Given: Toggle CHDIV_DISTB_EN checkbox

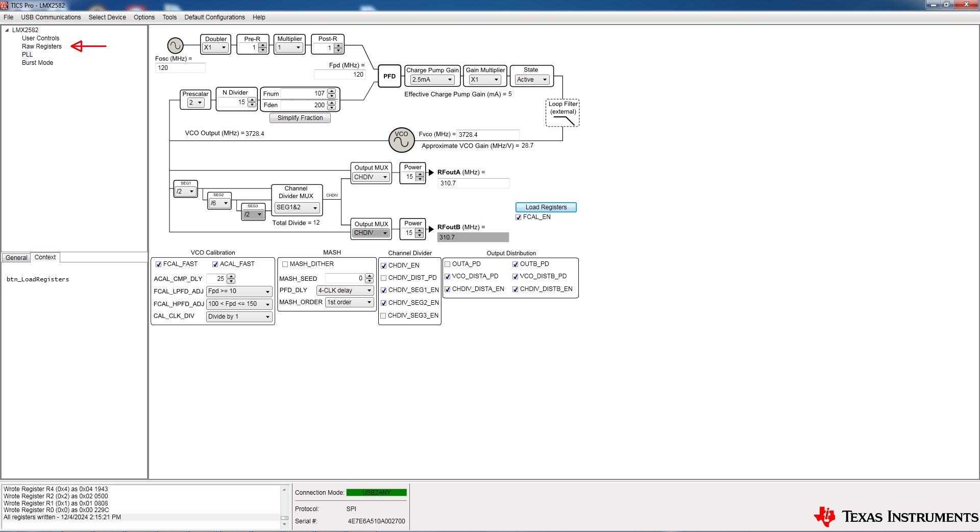Looking at the screenshot, I should [516, 289].
